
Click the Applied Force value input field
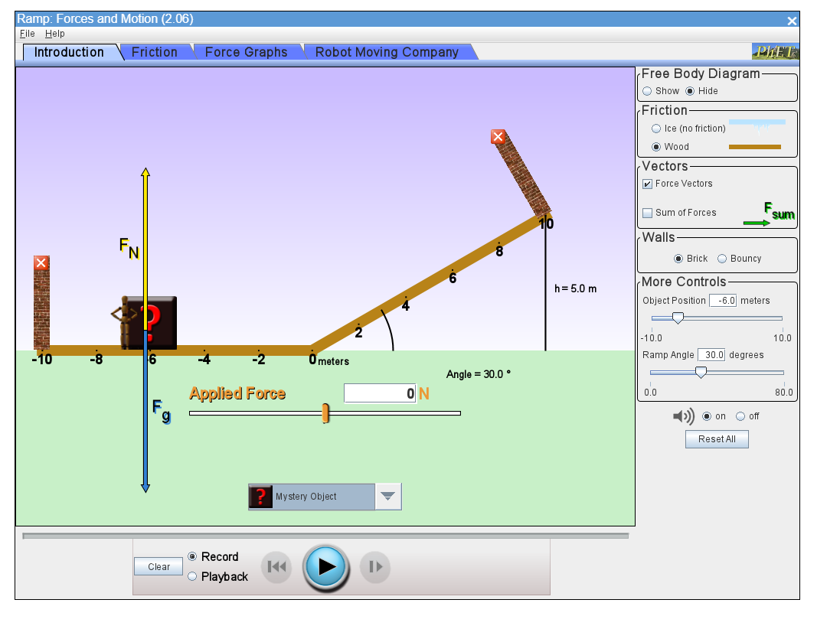(x=380, y=393)
